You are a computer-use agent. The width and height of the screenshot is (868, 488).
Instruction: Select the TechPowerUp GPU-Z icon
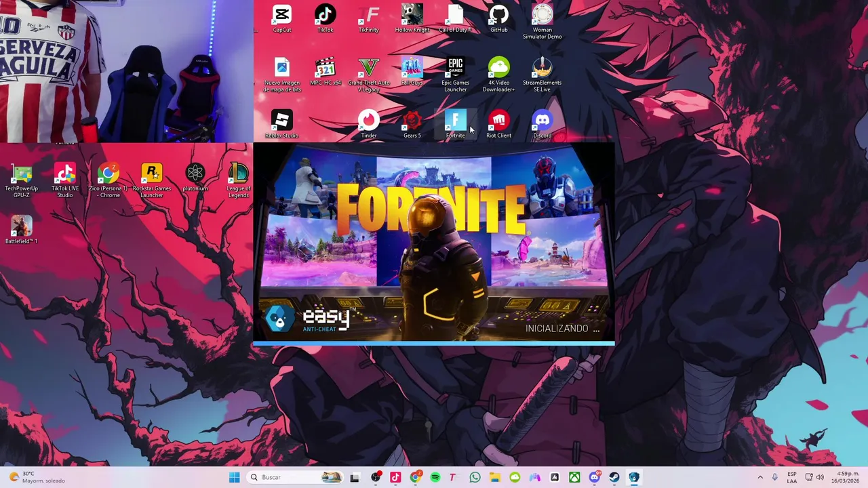(x=21, y=180)
